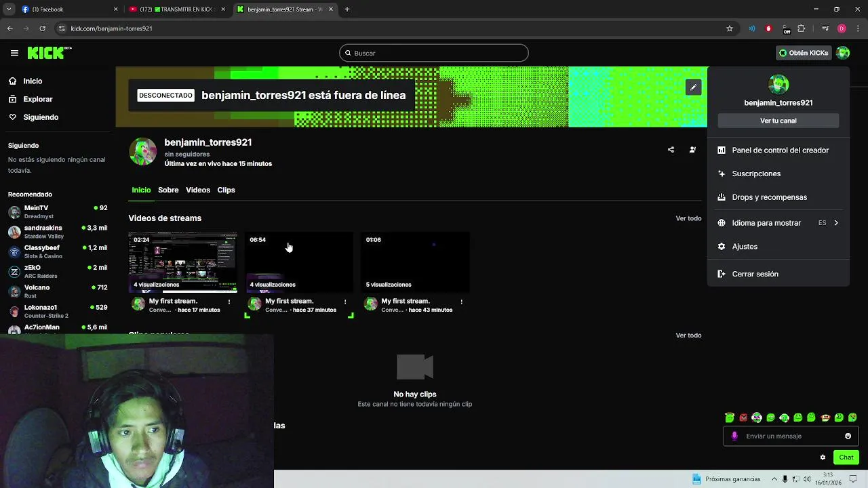Click the banner edit pencil icon

[693, 87]
